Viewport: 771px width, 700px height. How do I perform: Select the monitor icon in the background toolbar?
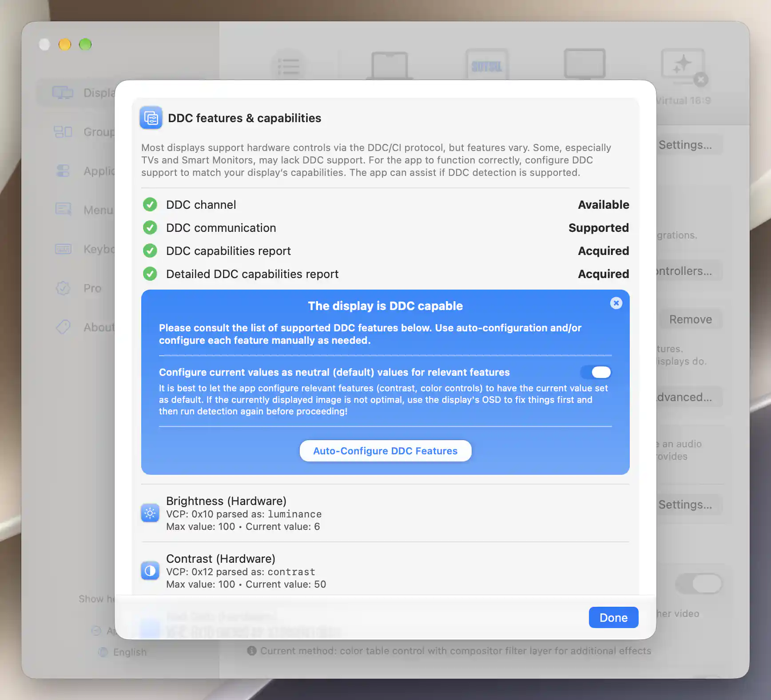[x=584, y=64]
